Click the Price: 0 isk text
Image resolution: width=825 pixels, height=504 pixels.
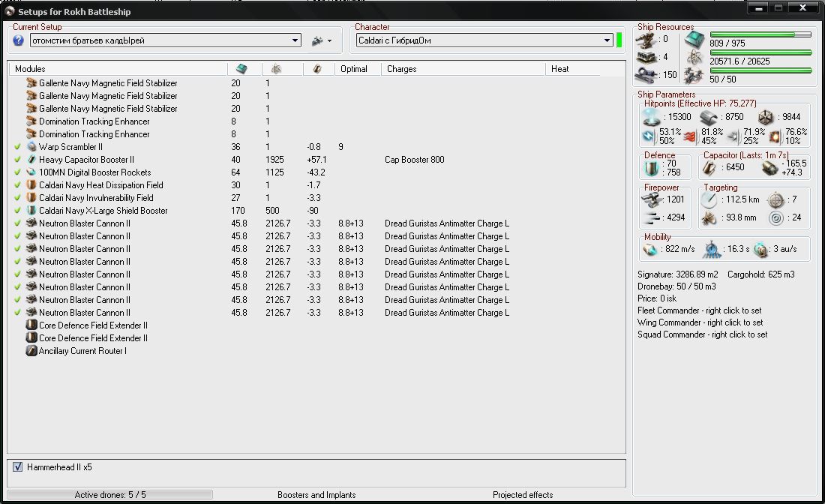[657, 298]
